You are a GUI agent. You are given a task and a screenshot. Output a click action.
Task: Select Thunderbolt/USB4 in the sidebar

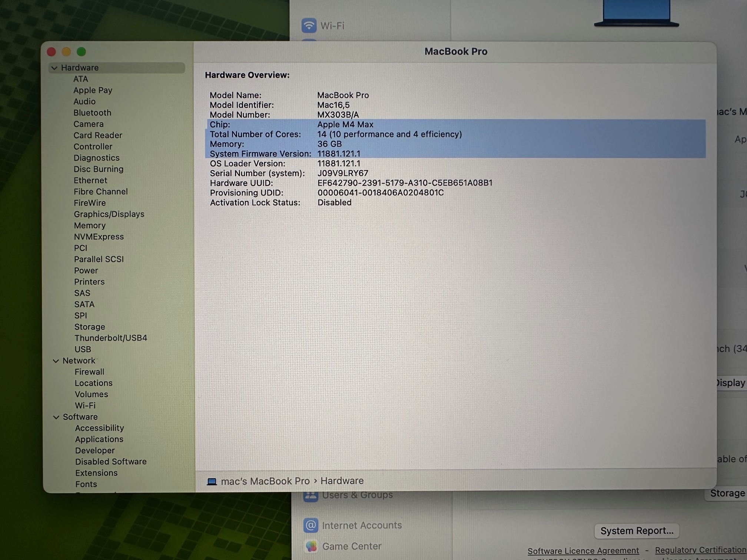[111, 338]
